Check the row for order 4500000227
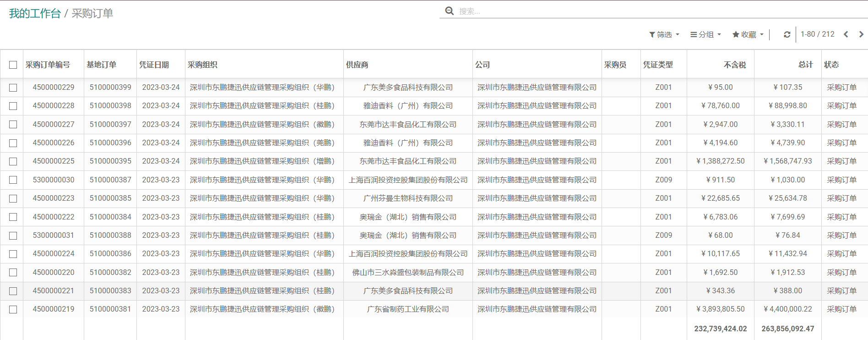868x340 pixels. 13,125
